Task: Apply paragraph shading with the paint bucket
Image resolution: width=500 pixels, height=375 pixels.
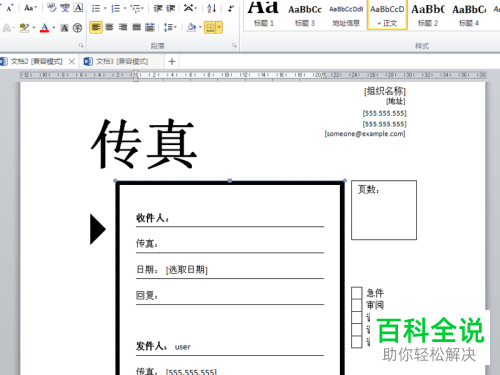Action: 192,27
